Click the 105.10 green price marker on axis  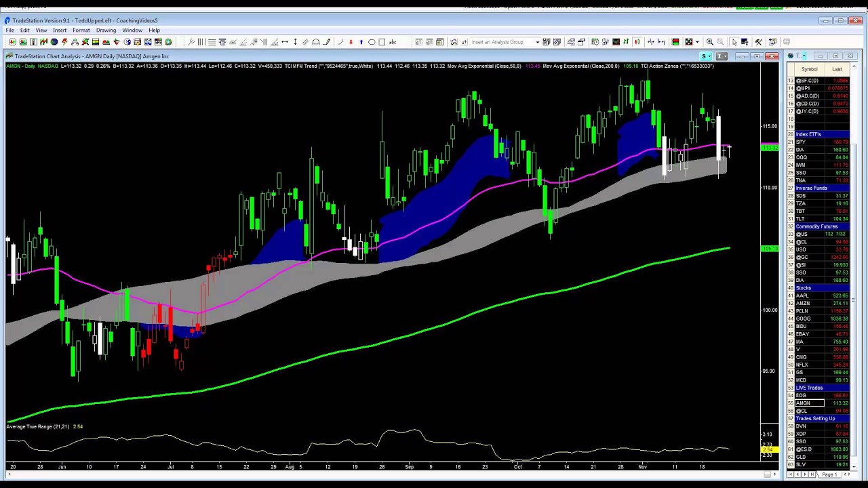pos(770,249)
